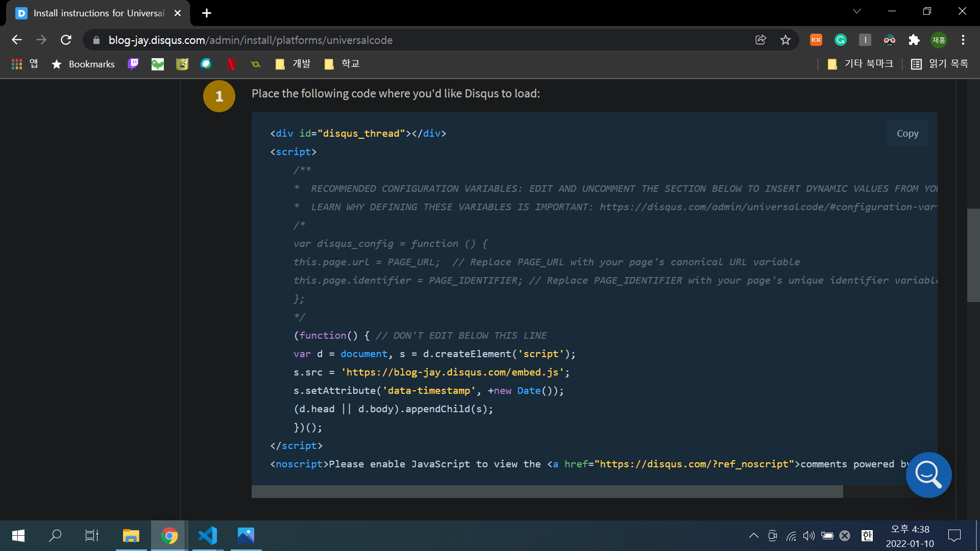The width and height of the screenshot is (980, 551).
Task: Open the Grammarly extension icon
Action: point(841,40)
